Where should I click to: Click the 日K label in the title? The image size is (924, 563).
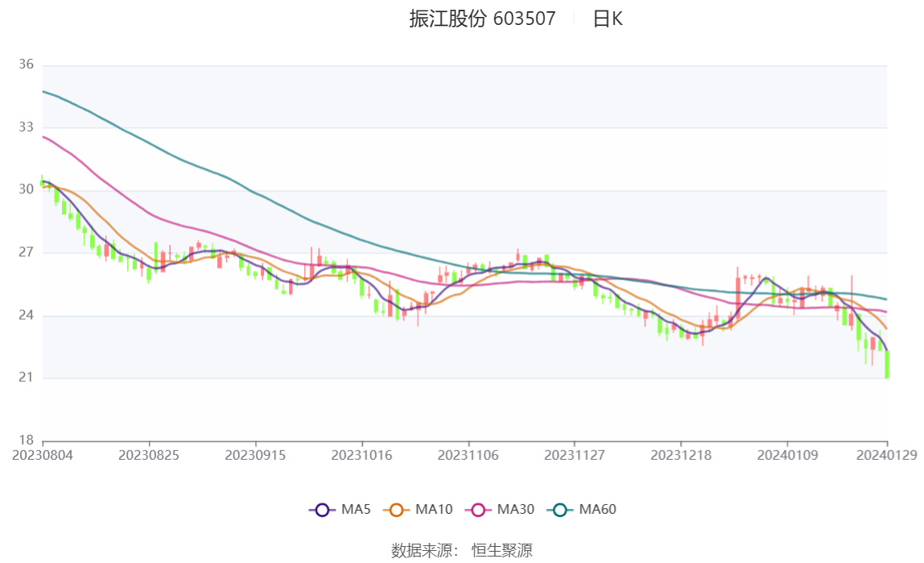point(608,19)
